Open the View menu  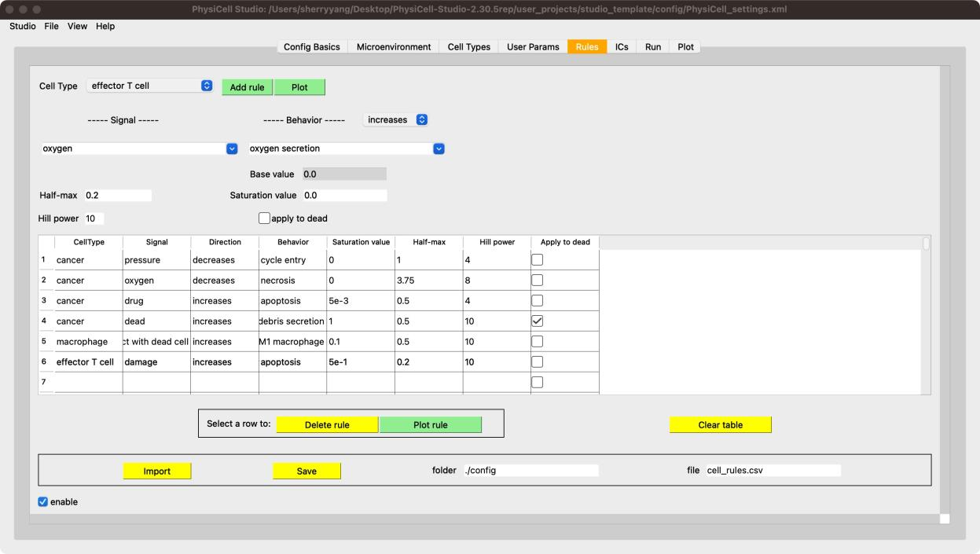[77, 26]
